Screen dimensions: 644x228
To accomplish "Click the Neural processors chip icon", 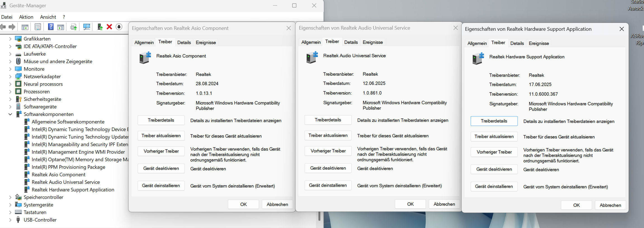I will [x=18, y=84].
